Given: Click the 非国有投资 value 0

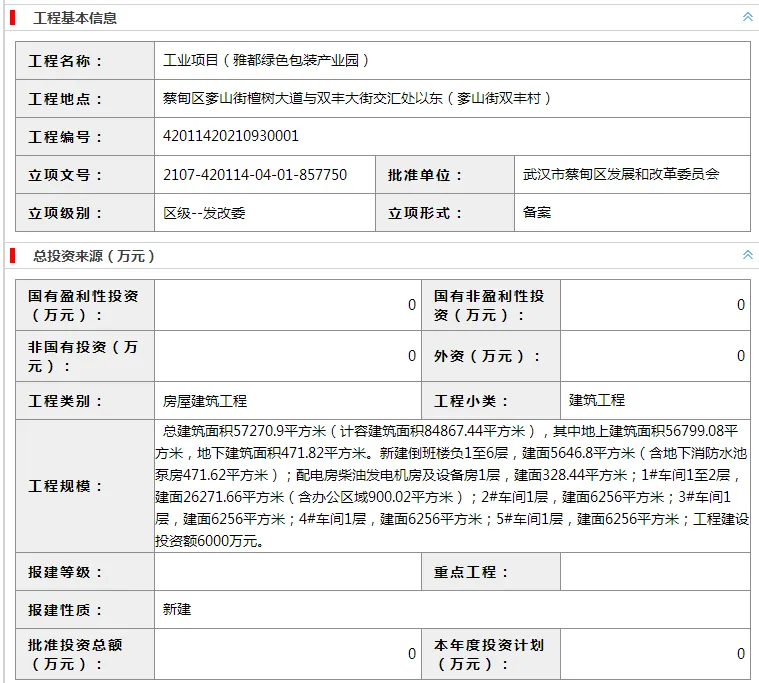Looking at the screenshot, I should [x=411, y=356].
